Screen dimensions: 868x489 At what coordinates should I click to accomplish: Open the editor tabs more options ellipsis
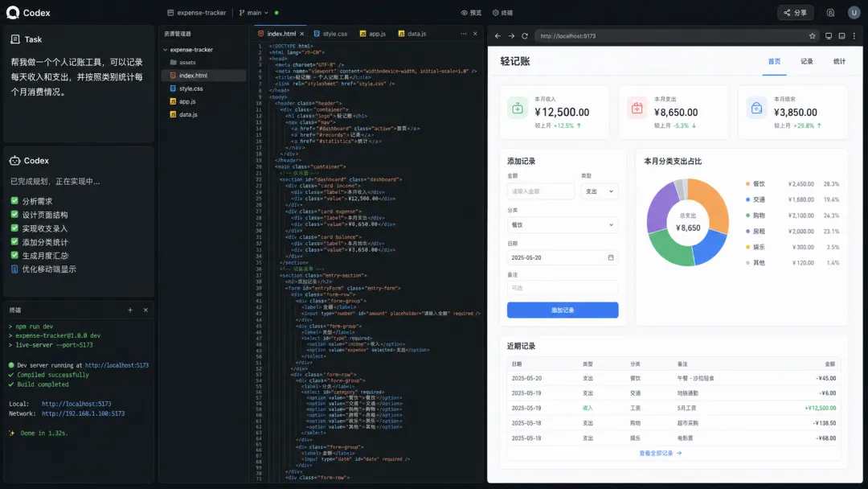point(464,34)
